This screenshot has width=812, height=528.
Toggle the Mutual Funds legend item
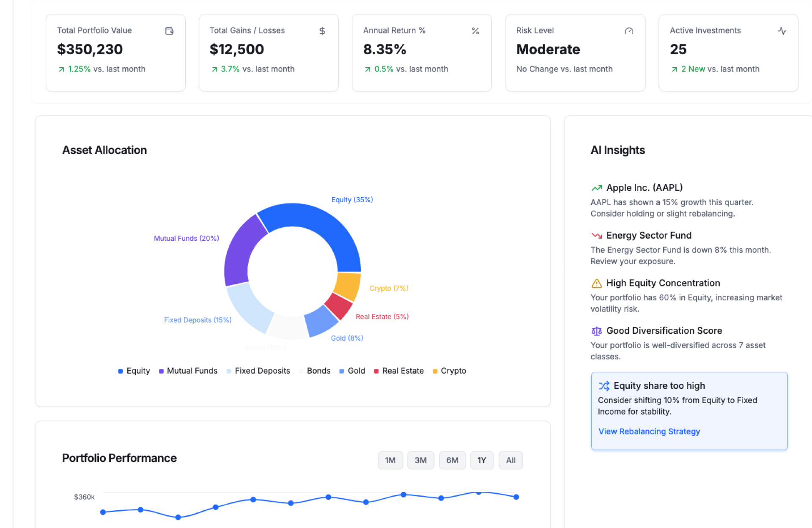tap(188, 371)
